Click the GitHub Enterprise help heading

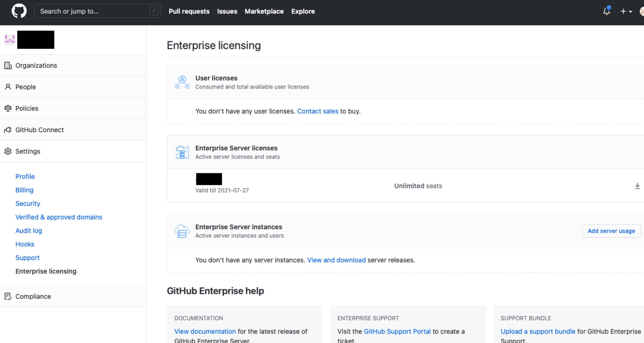[x=215, y=291]
